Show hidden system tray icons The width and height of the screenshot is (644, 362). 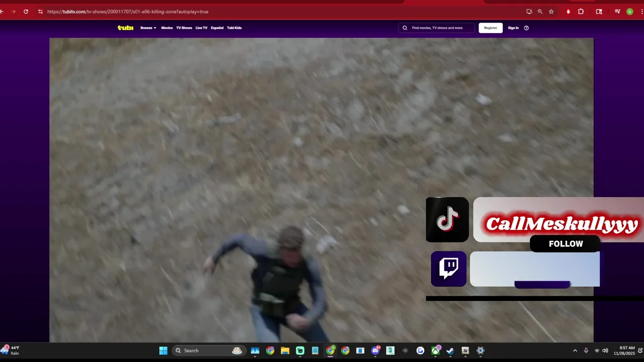pos(575,350)
